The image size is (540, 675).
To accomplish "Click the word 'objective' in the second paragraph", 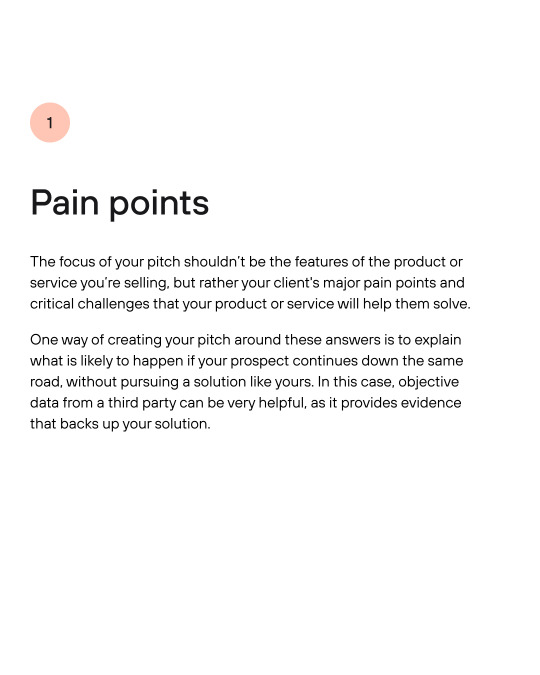I will (x=428, y=382).
